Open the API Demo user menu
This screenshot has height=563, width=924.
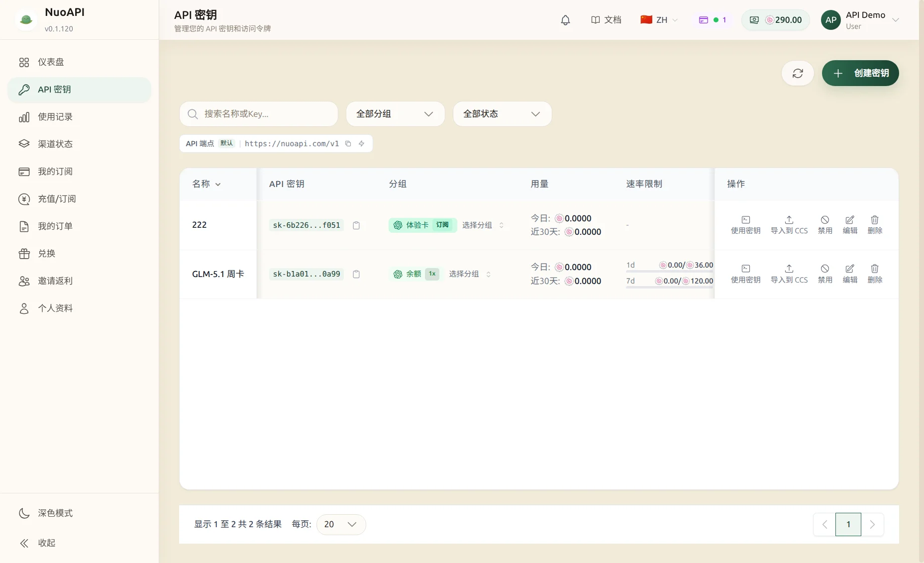861,20
